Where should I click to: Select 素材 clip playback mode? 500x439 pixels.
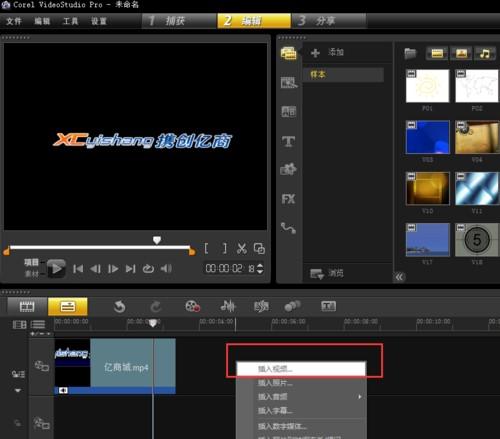point(31,274)
